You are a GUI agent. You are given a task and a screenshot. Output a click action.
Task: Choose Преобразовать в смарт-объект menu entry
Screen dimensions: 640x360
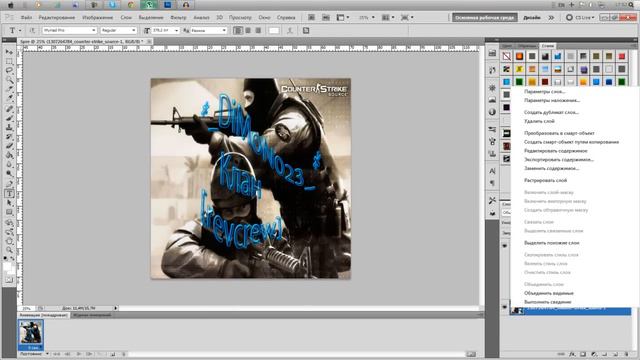[x=559, y=133]
